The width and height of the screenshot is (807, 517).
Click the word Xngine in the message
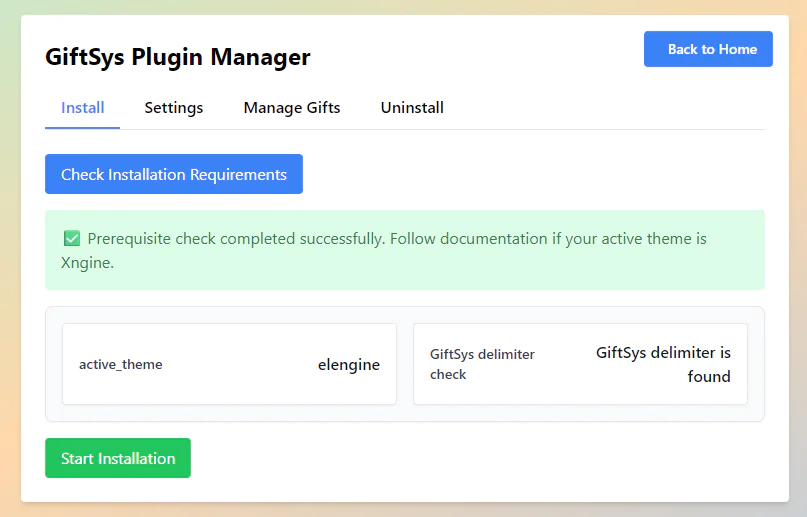click(86, 262)
